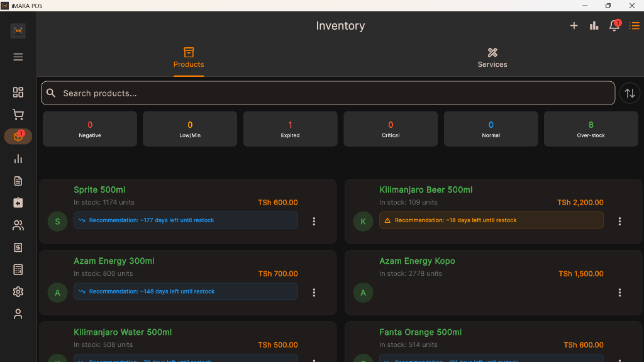Open the document sidebar icon
This screenshot has width=644, height=362.
18,181
